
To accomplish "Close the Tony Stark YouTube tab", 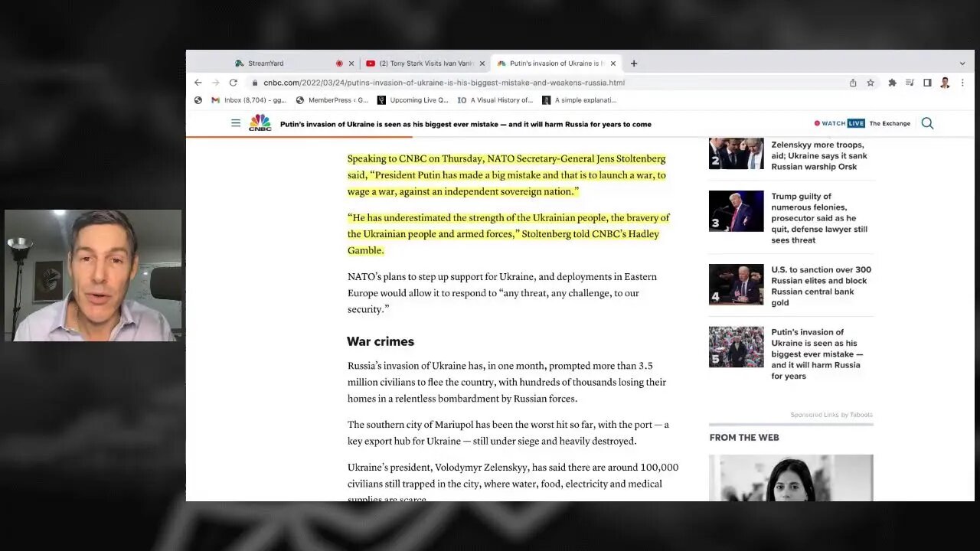I will (x=482, y=64).
